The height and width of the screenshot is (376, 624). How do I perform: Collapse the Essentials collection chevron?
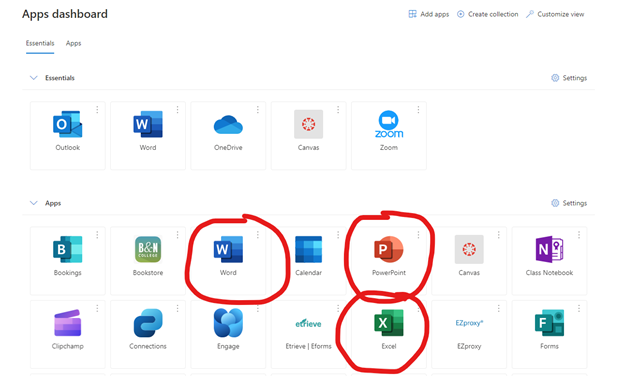[34, 78]
